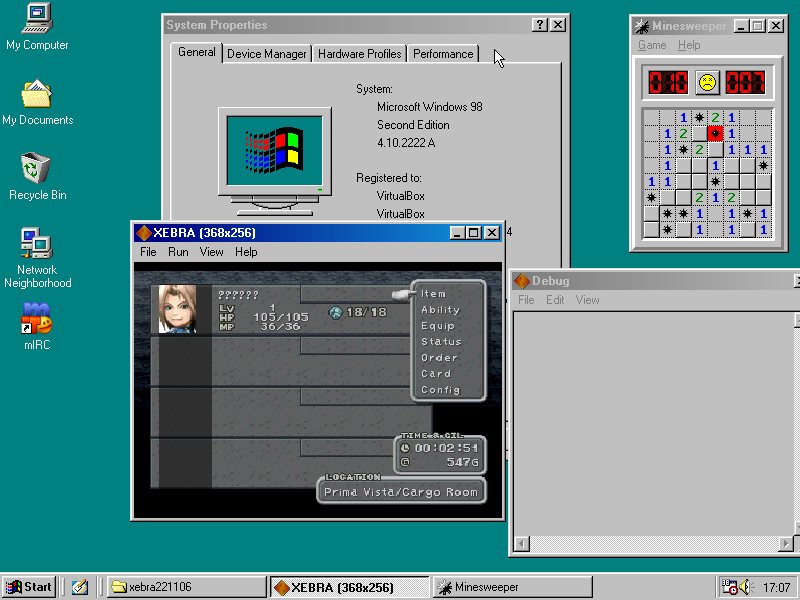Open the XEBRA Run menu
The width and height of the screenshot is (800, 600).
(178, 252)
